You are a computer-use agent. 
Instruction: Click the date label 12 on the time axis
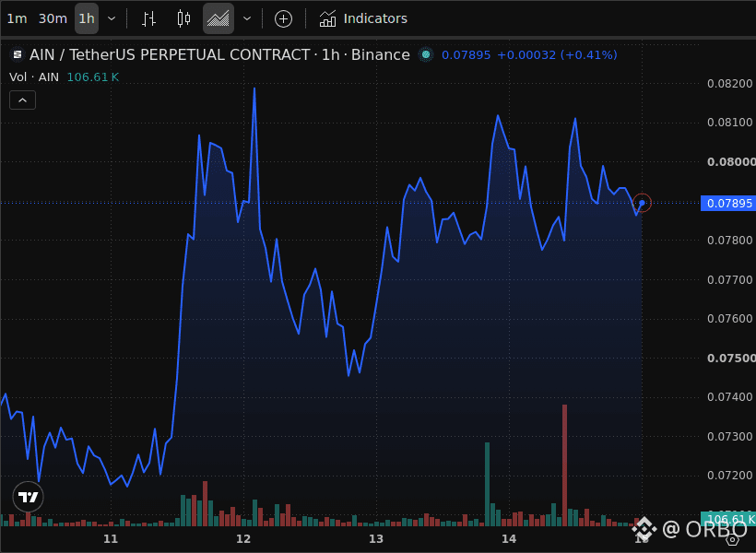tap(243, 539)
